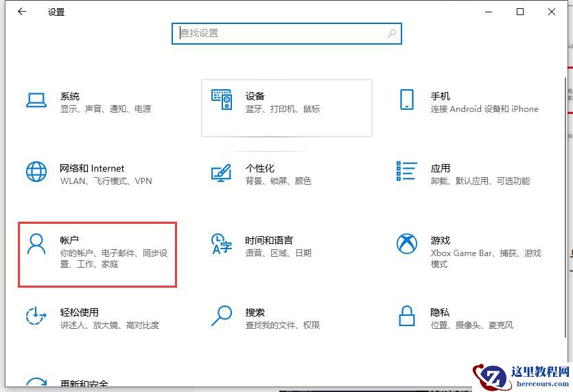Click text 连接 Android 设备和 iPhone
This screenshot has height=392, width=573.
point(484,109)
